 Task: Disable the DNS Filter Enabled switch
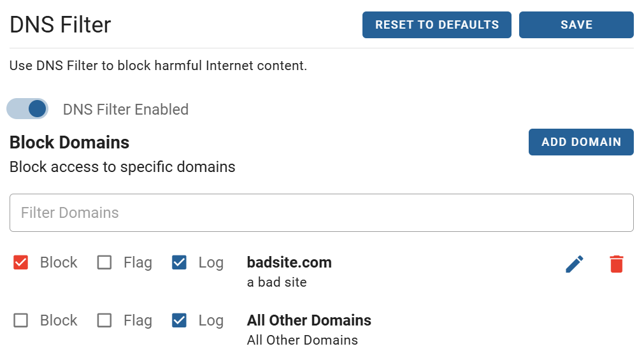pos(27,109)
